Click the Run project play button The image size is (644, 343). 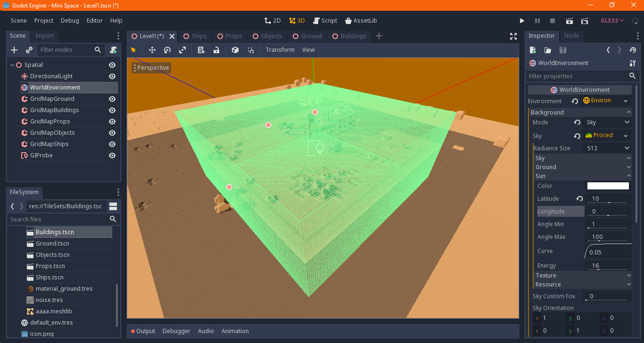pyautogui.click(x=522, y=21)
